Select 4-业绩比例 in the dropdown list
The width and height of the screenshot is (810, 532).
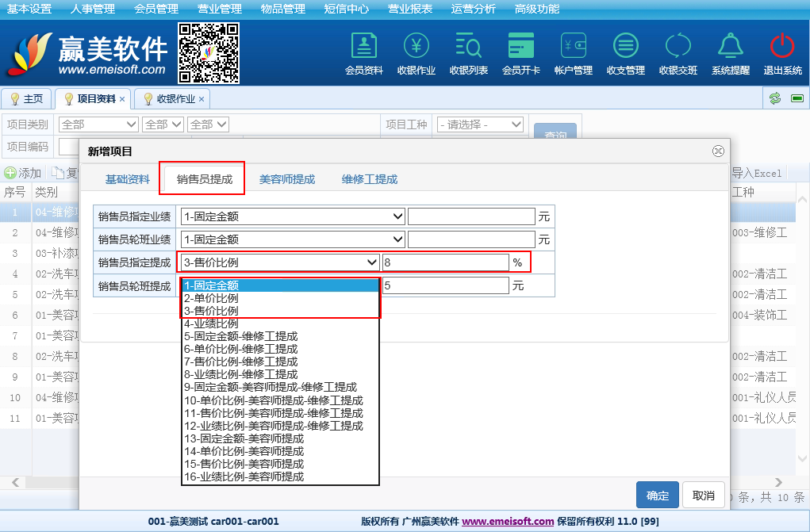tap(211, 324)
